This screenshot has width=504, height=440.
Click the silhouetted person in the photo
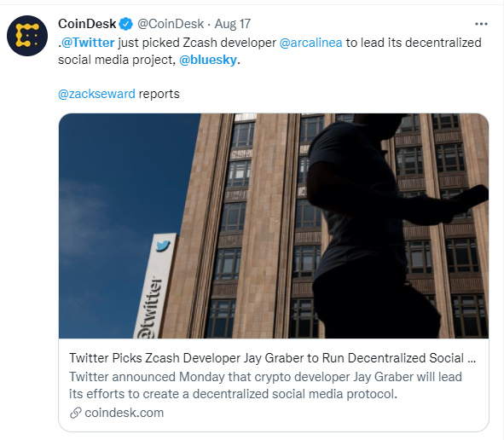tap(385, 226)
